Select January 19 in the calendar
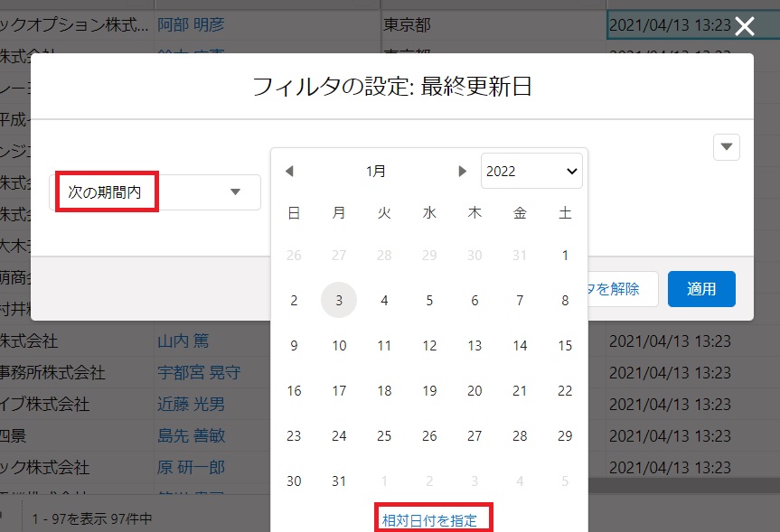The image size is (780, 532). (x=429, y=391)
